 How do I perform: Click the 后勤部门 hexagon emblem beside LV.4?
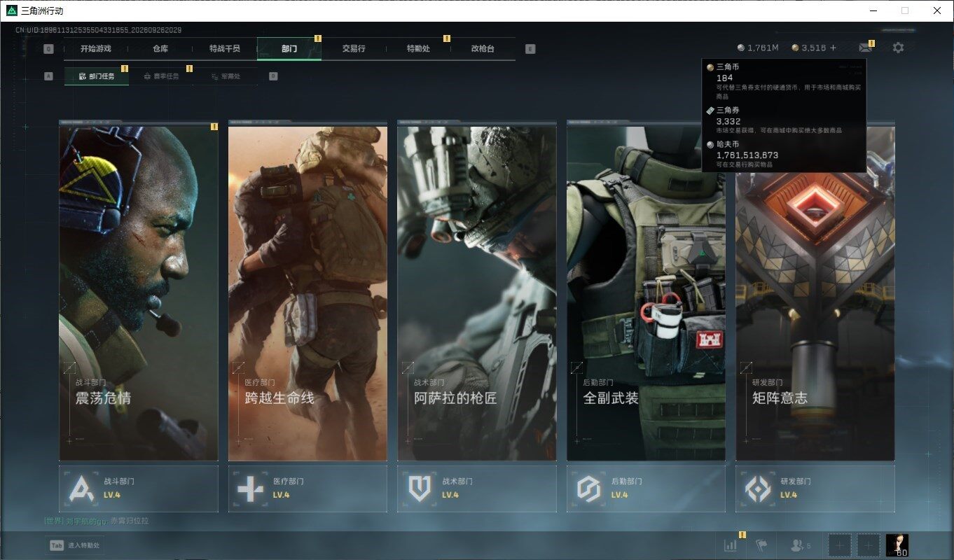[x=589, y=488]
